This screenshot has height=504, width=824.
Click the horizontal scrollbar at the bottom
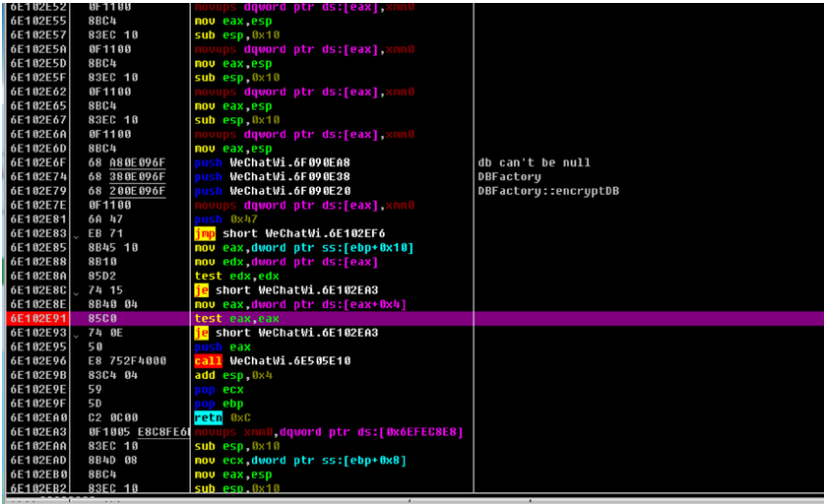[x=415, y=498]
